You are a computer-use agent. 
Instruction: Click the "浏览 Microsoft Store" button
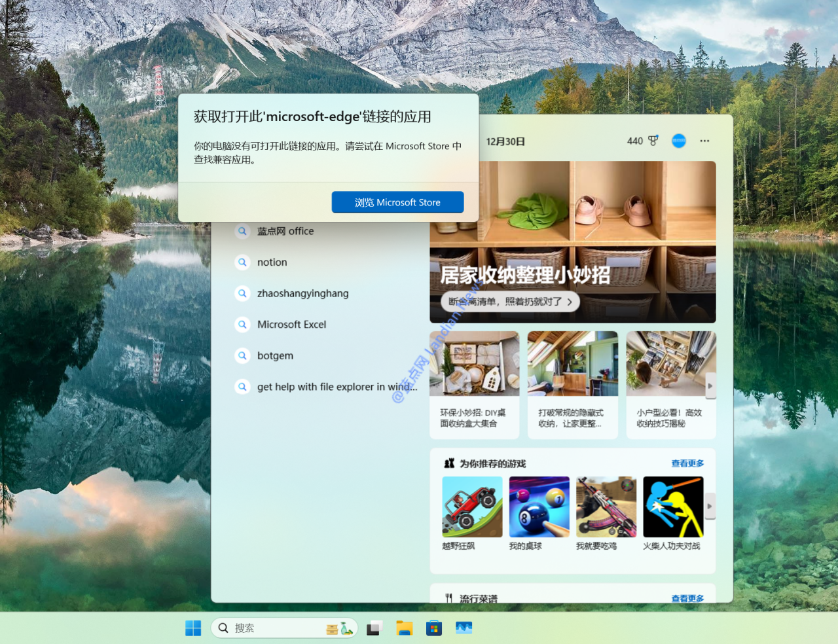(397, 202)
